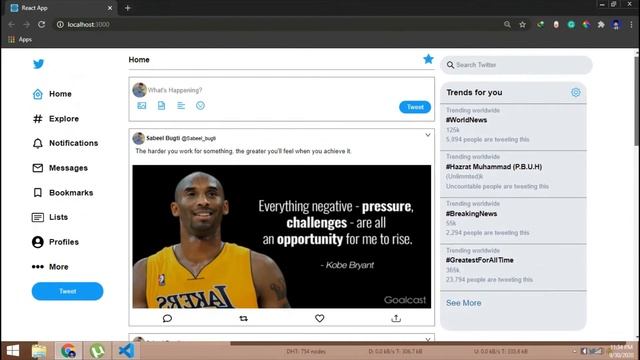Like the Kobe Bryant tweet with heart
640x360 pixels.
(320, 318)
